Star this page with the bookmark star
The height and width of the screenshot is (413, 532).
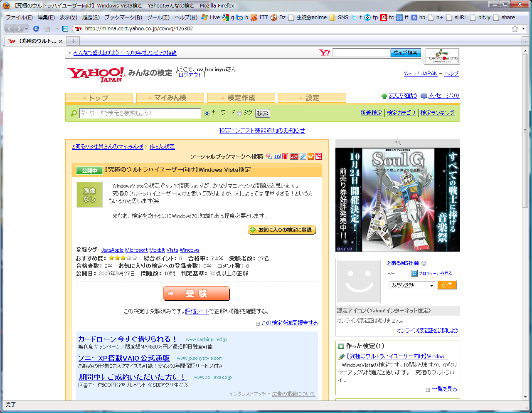515,29
